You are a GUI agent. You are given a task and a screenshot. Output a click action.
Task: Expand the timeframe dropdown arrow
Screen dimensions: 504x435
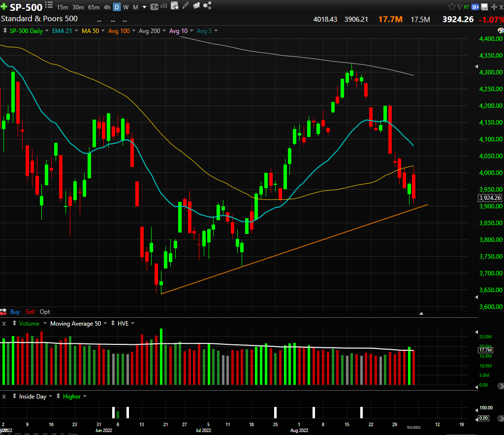(x=144, y=7)
